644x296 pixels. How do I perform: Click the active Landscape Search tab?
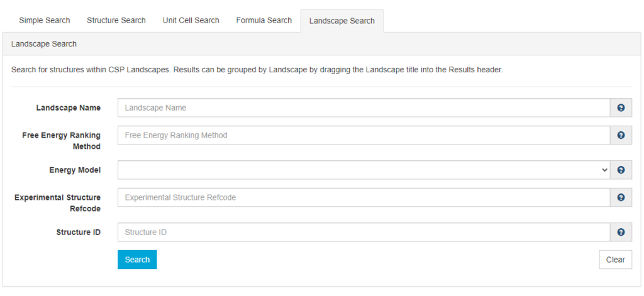341,21
